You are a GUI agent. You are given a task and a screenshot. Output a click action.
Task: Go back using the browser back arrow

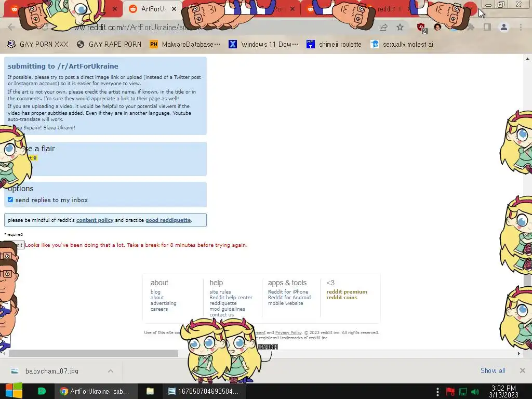pos(11,27)
